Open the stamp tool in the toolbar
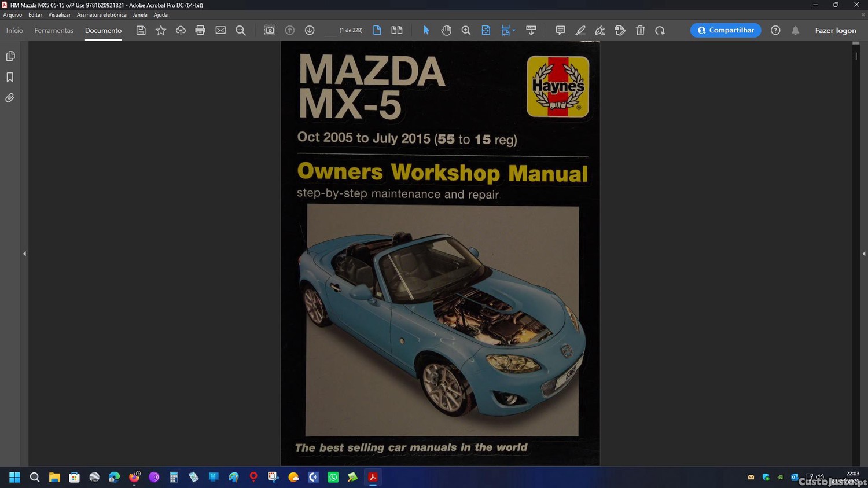868x488 pixels. pos(620,30)
